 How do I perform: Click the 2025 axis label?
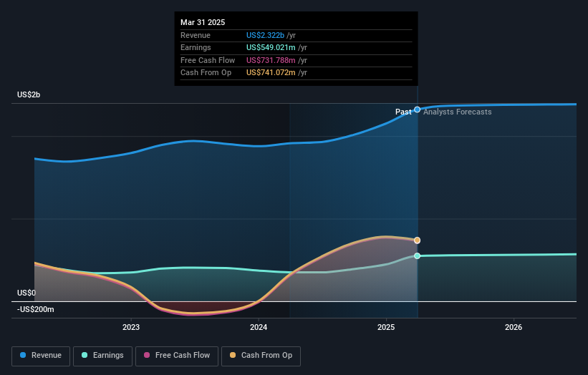(x=386, y=328)
